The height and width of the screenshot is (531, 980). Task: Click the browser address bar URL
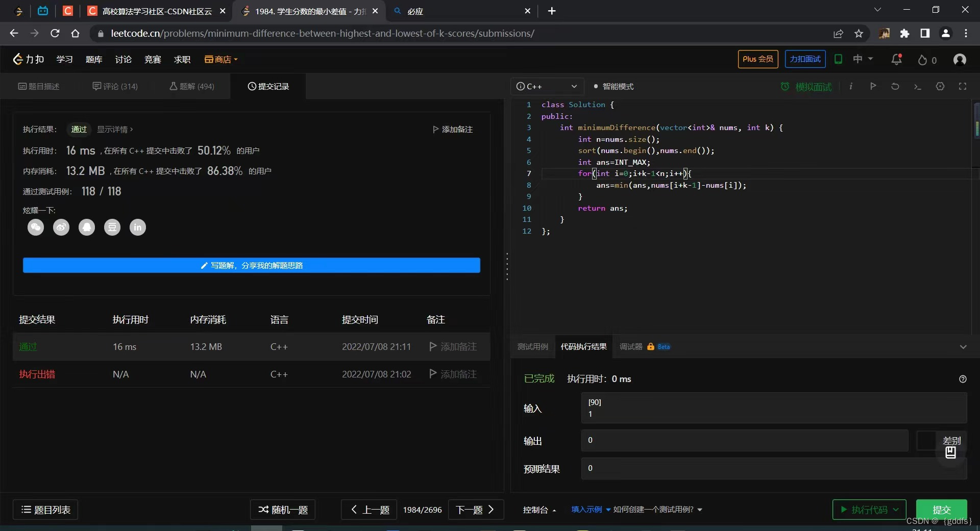coord(323,34)
